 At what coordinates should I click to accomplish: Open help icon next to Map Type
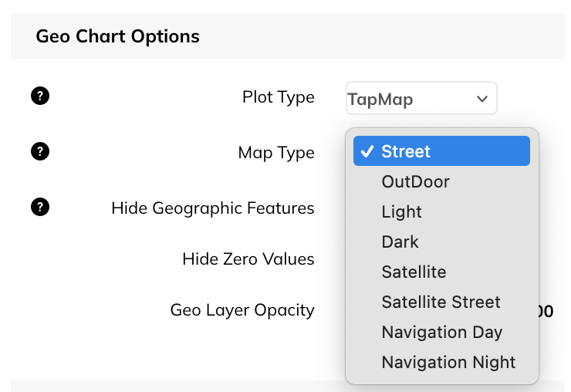40,151
